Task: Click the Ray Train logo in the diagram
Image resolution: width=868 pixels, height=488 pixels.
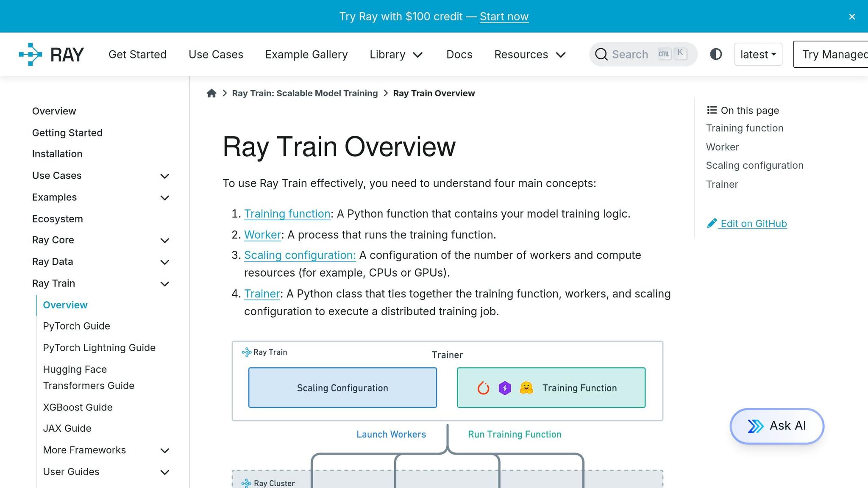Action: coord(246,352)
